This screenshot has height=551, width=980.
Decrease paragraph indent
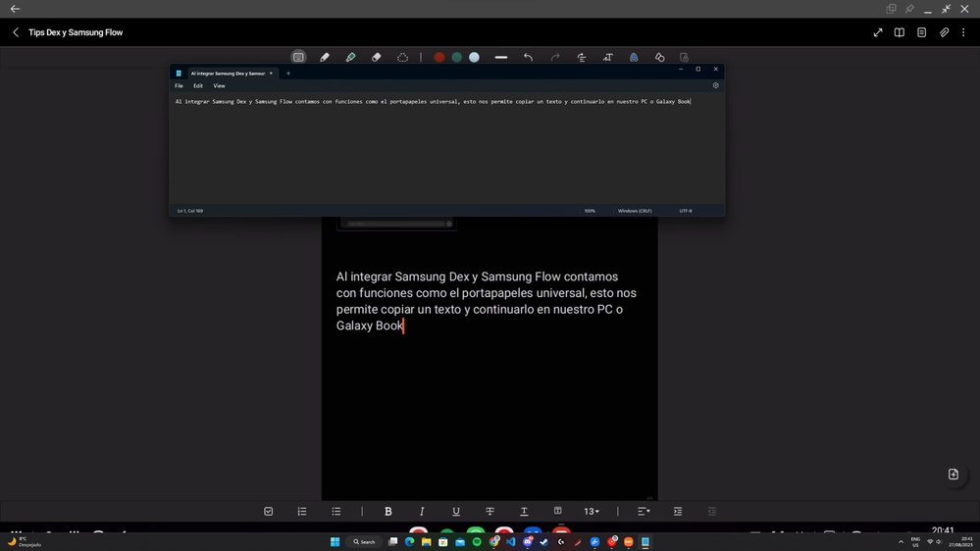coord(712,511)
